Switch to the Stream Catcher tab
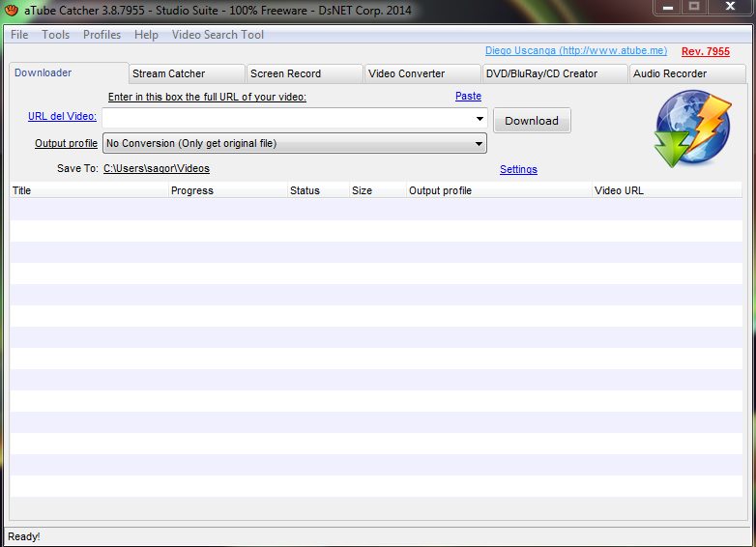 pos(188,73)
